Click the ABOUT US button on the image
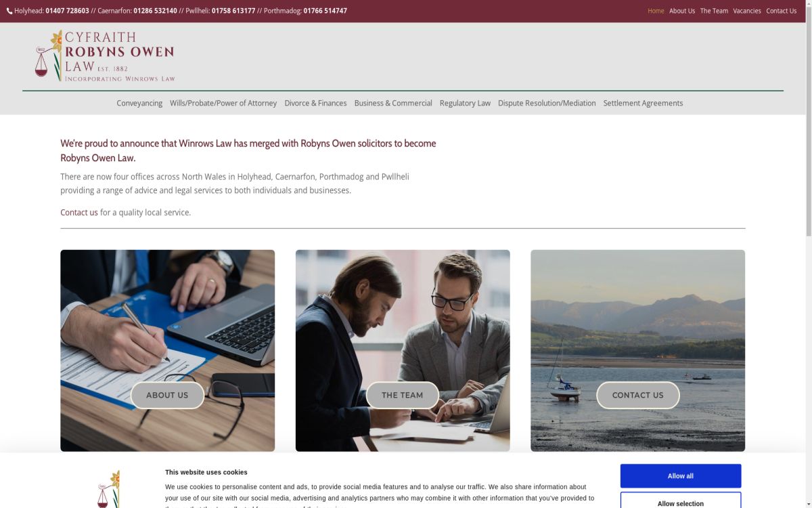Image resolution: width=812 pixels, height=508 pixels. [x=167, y=395]
